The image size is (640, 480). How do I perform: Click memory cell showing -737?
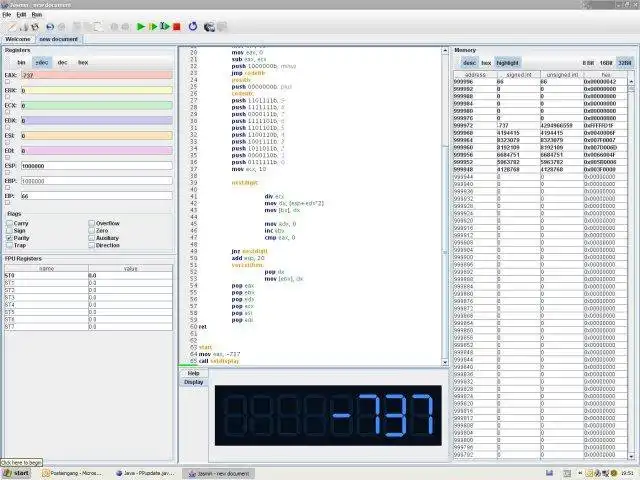519,125
